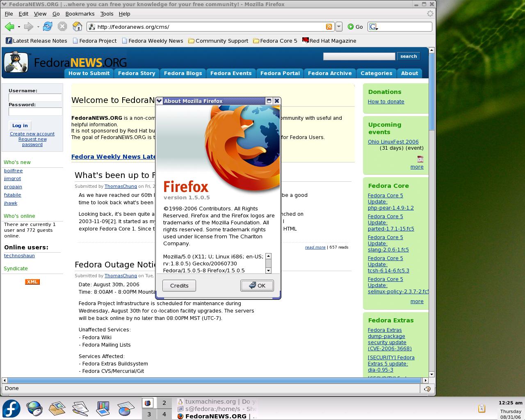The height and width of the screenshot is (420, 525).
Task: Open the Bookmarks menu
Action: (80, 14)
